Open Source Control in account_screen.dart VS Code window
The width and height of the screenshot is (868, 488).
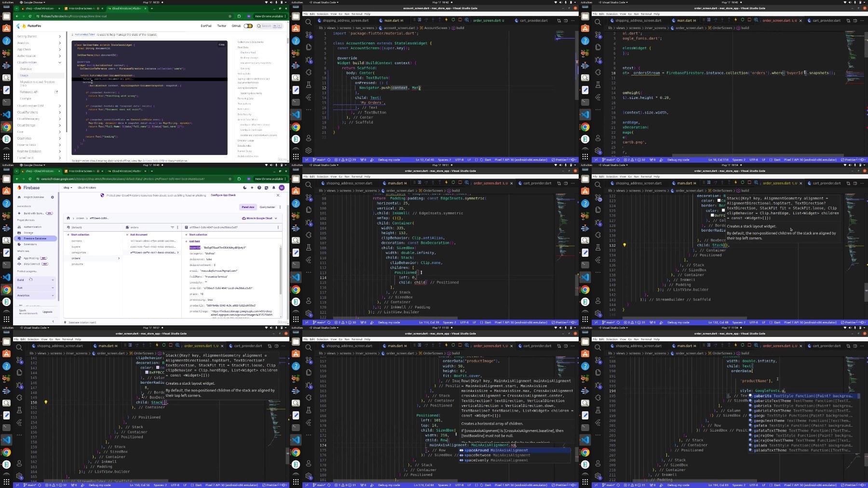tap(309, 35)
